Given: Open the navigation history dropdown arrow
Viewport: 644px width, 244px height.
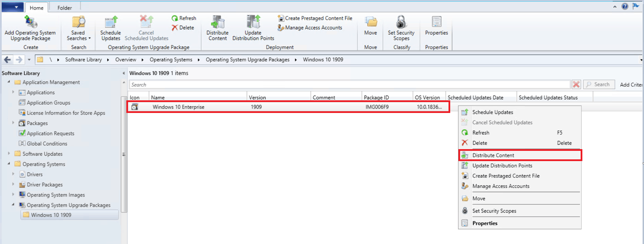Looking at the screenshot, I should pos(29,60).
